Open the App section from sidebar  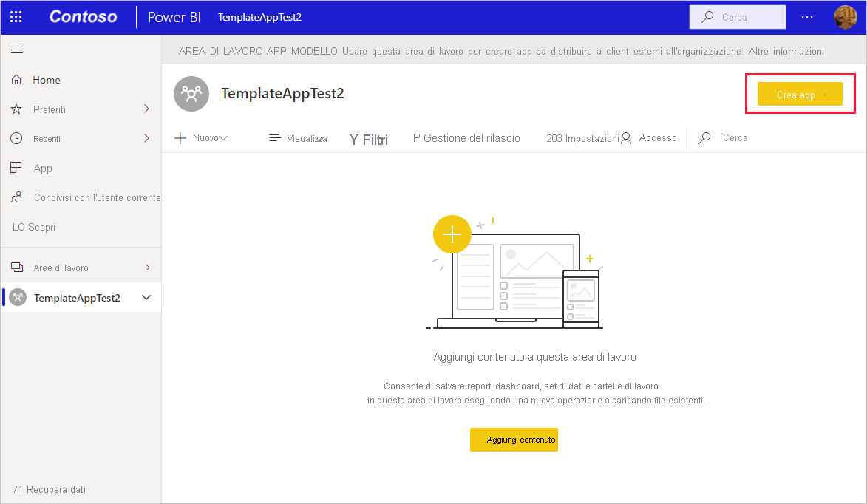pyautogui.click(x=16, y=168)
